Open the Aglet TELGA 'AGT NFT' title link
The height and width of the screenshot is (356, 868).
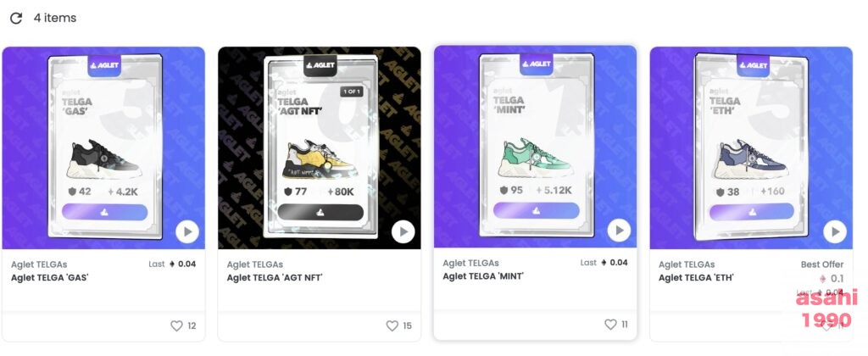tap(275, 277)
